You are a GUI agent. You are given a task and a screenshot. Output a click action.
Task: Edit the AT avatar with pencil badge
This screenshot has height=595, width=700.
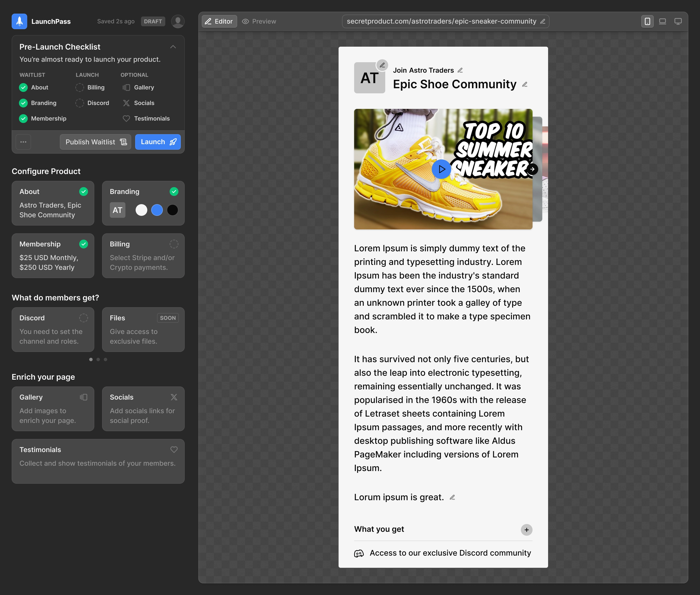(x=382, y=65)
